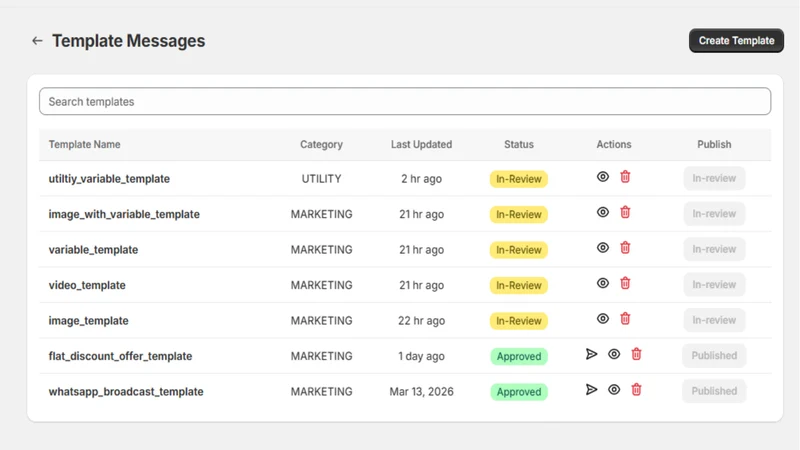Preview image_template with the eye icon
This screenshot has height=450, width=800.
(x=603, y=319)
